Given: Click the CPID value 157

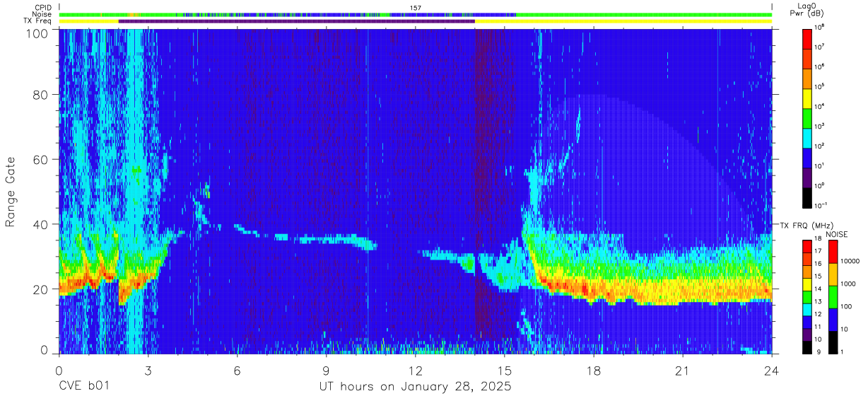Looking at the screenshot, I should (x=415, y=8).
